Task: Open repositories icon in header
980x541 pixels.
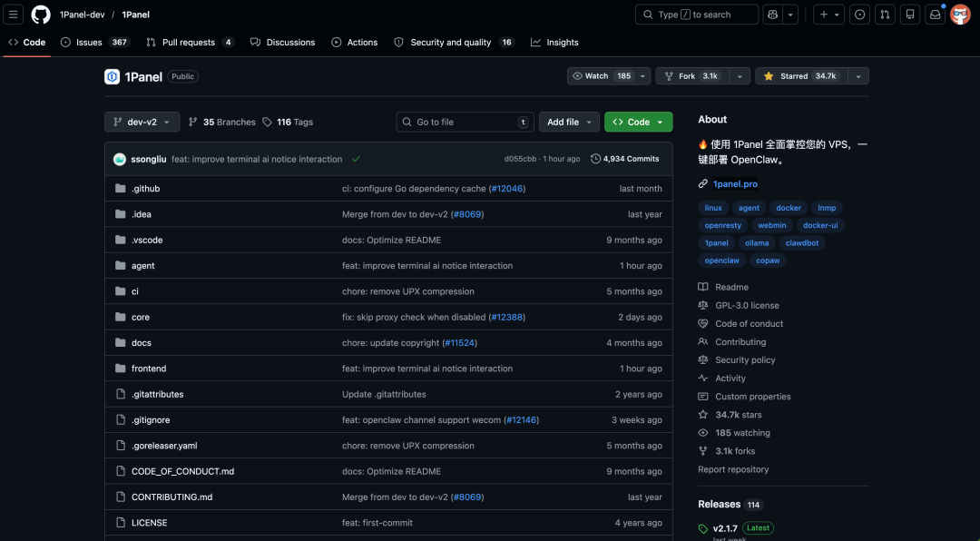Action: click(x=910, y=15)
